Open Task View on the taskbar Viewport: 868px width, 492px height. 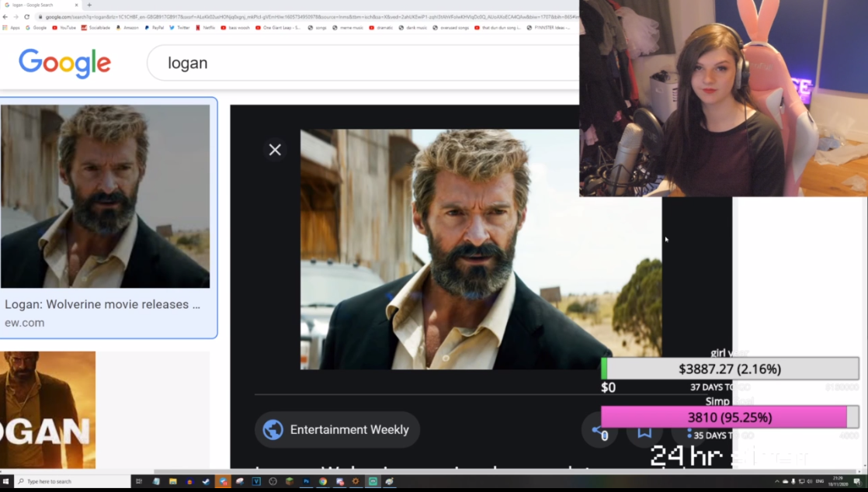point(139,481)
